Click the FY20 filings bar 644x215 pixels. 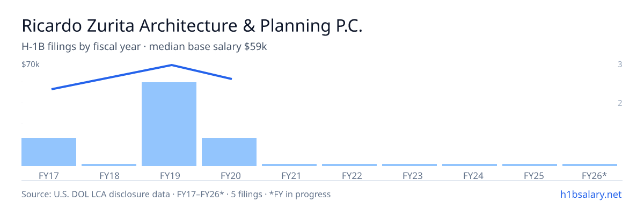pyautogui.click(x=229, y=152)
